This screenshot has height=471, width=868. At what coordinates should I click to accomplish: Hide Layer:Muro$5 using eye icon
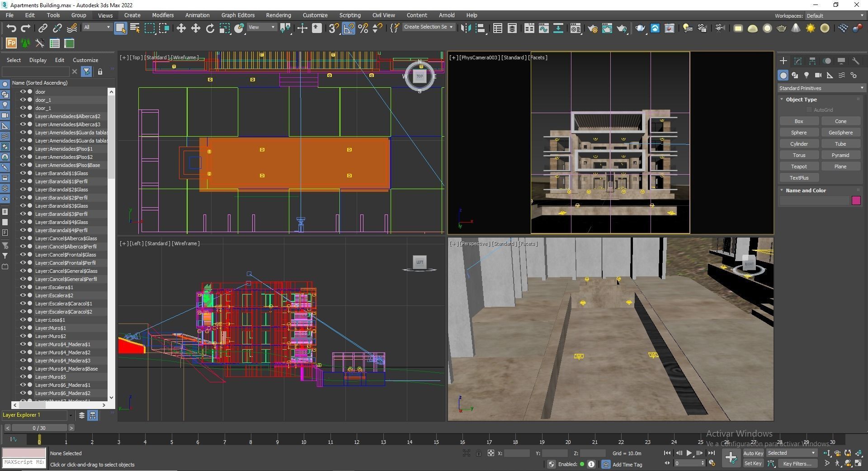pos(23,376)
